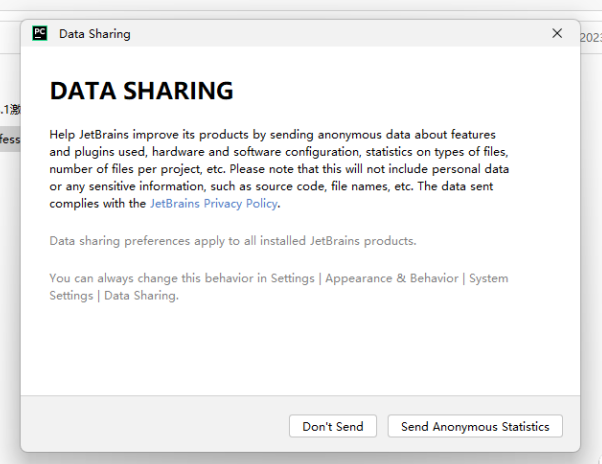This screenshot has width=602, height=464.
Task: Open the JetBrains Privacy Policy link
Action: (x=213, y=203)
